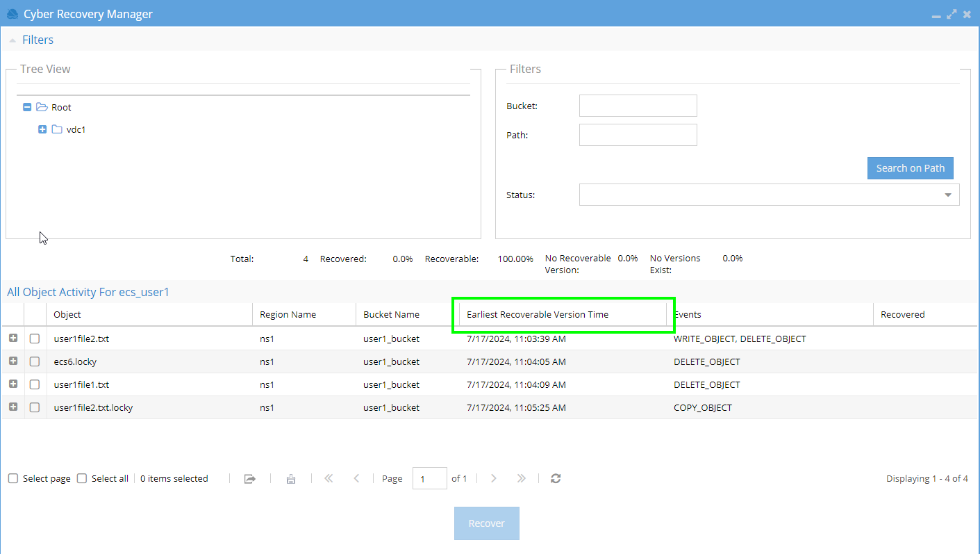The width and height of the screenshot is (980, 554).
Task: Enable the Select page checkbox
Action: click(13, 478)
